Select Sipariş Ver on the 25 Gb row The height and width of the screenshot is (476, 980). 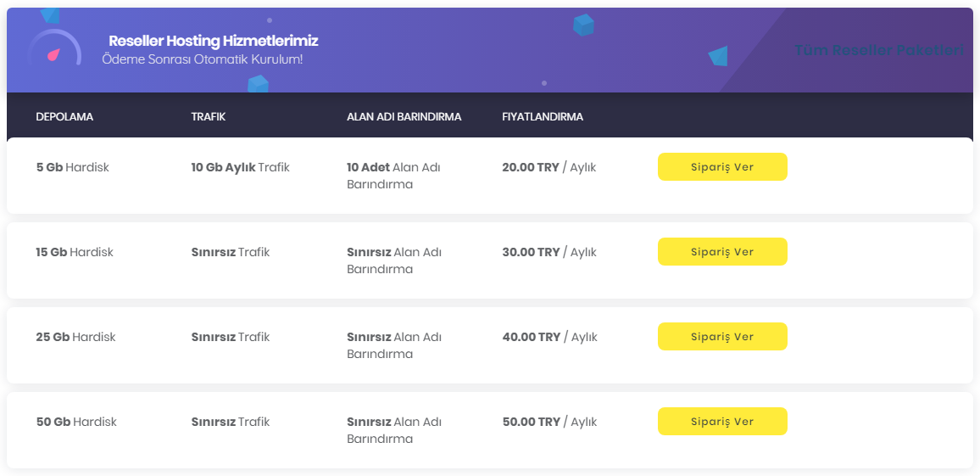click(x=722, y=337)
